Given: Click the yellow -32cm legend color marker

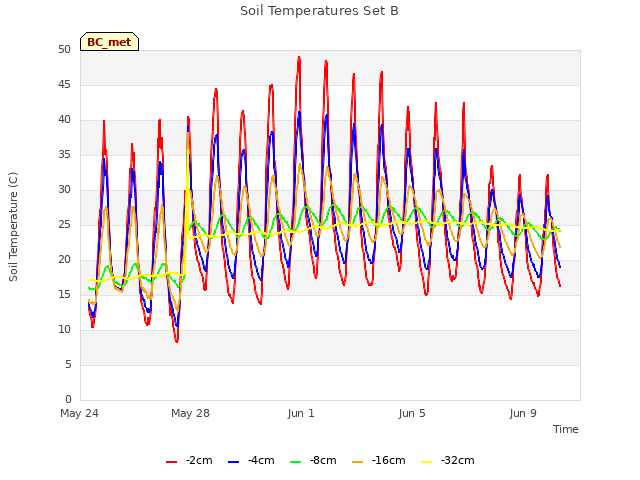Looking at the screenshot, I should click(427, 462).
